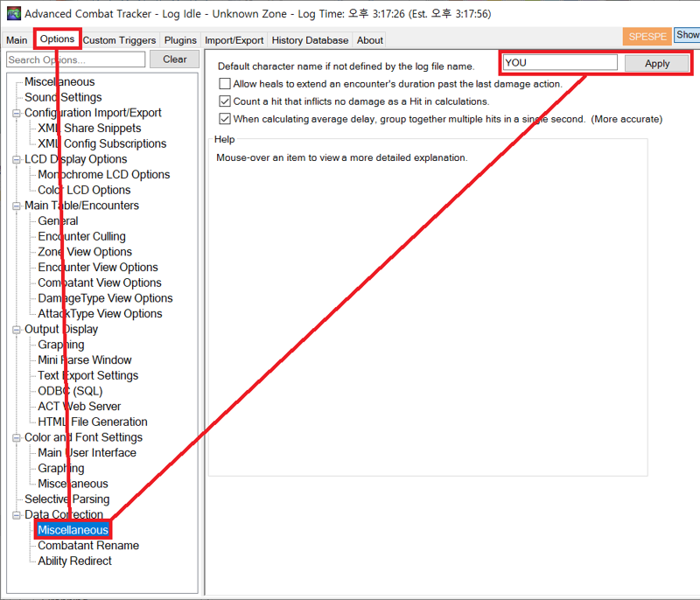The width and height of the screenshot is (700, 600).
Task: Open Monochrome LCD Options
Action: 103,174
